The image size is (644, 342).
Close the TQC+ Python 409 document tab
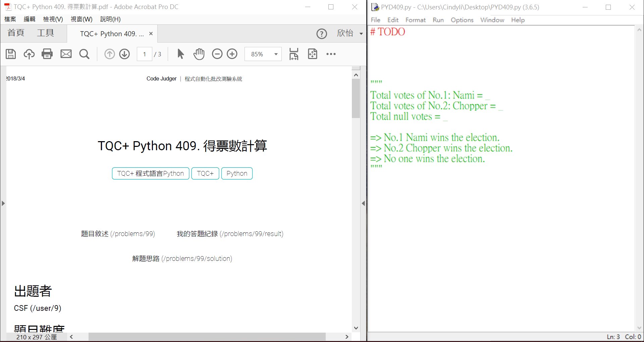[x=151, y=34]
